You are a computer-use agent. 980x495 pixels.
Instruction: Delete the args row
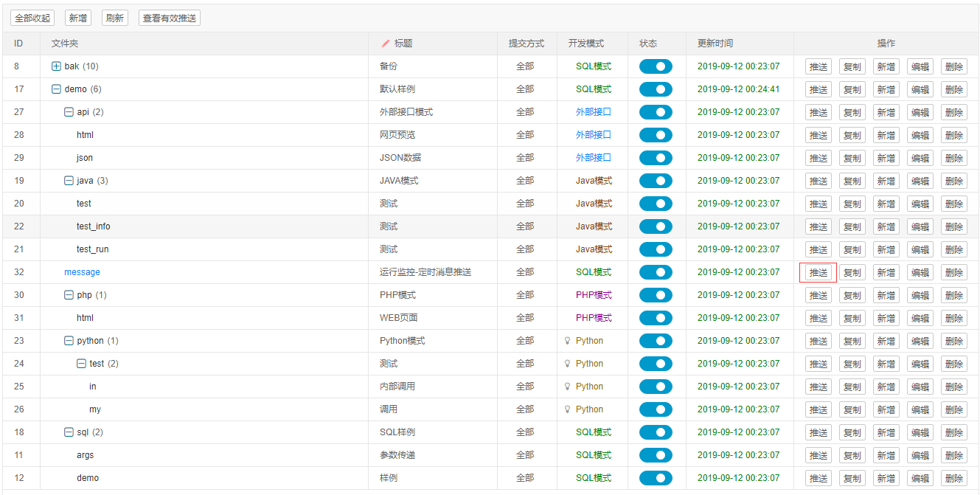coord(954,455)
